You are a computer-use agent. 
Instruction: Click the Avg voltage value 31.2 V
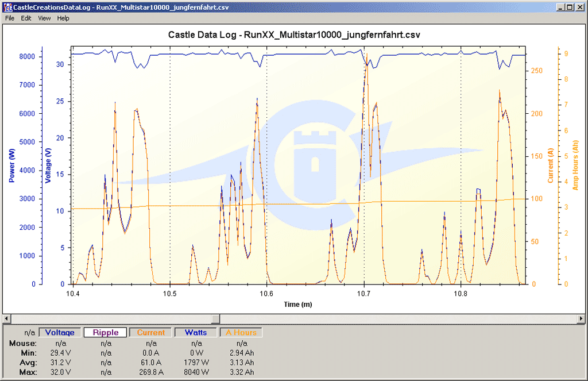pos(61,363)
